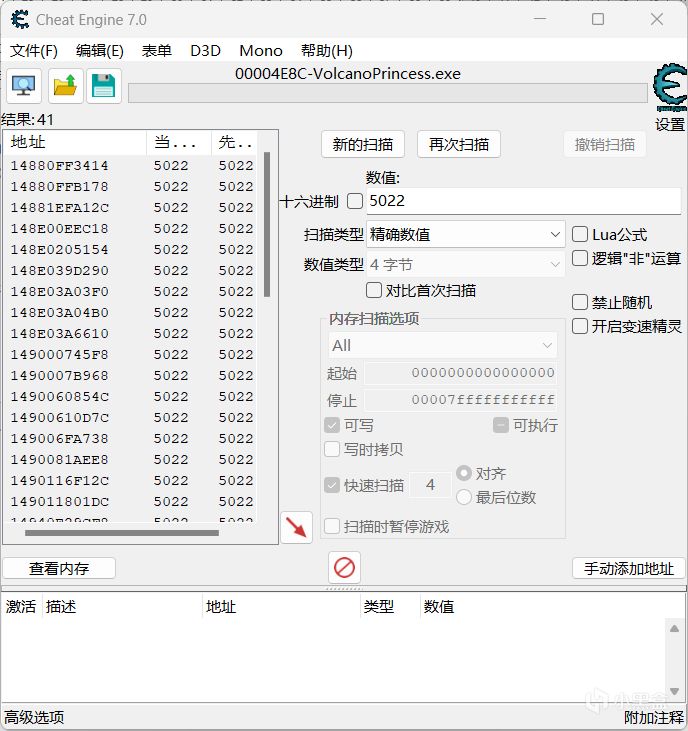Click the 当... current value column header

[x=179, y=142]
